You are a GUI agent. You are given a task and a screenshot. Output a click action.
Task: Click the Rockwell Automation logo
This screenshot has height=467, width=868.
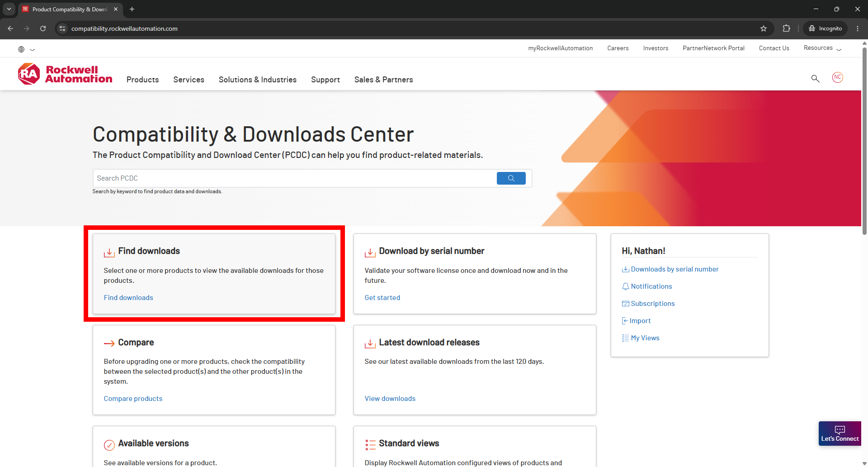pyautogui.click(x=65, y=74)
